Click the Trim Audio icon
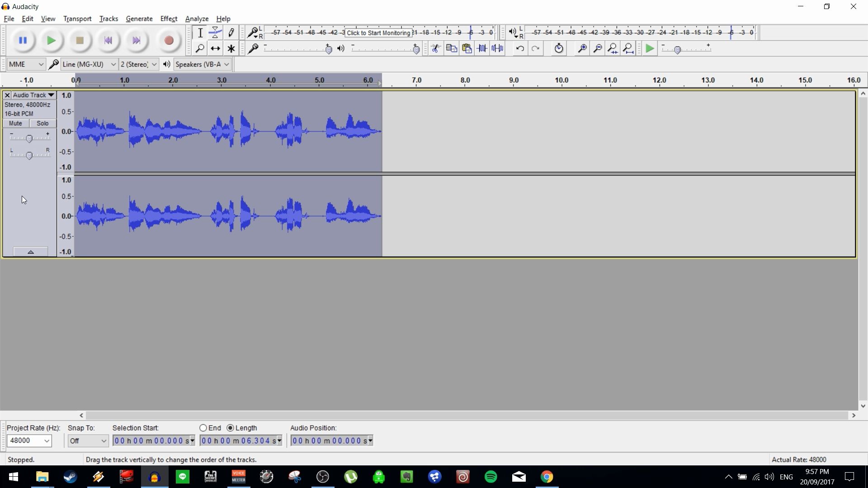 tap(482, 48)
